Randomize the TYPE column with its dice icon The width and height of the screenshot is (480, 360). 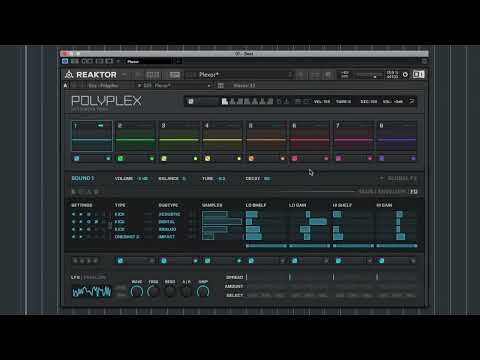tap(120, 261)
